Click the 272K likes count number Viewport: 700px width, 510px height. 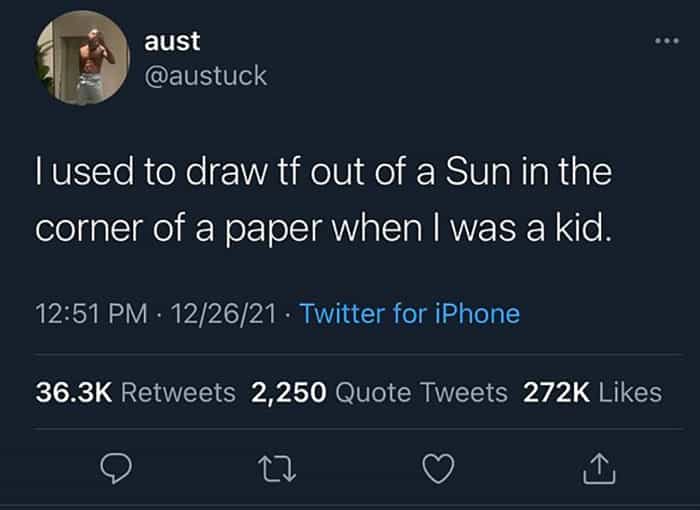pyautogui.click(x=555, y=392)
